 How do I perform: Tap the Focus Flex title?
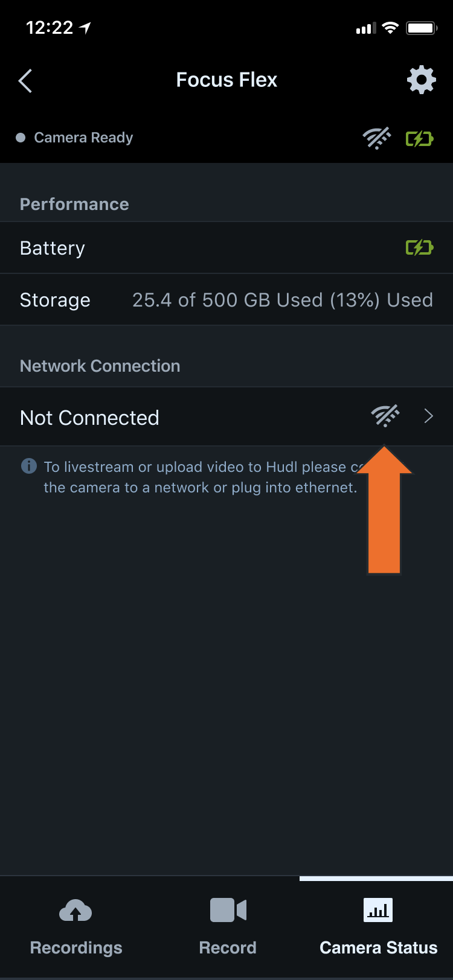tap(226, 79)
